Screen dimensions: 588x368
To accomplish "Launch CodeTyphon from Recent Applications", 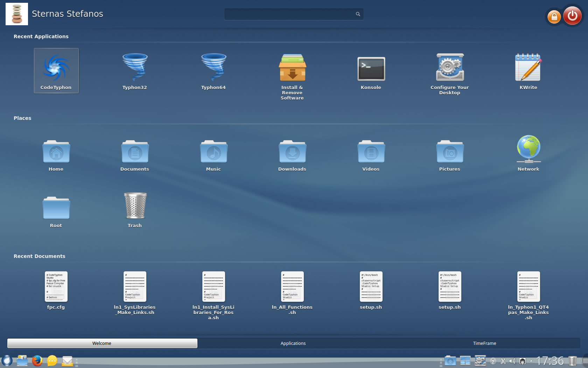I will tap(56, 71).
